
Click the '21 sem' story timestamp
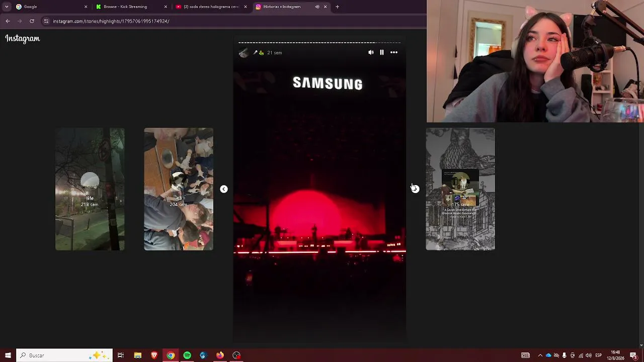275,53
